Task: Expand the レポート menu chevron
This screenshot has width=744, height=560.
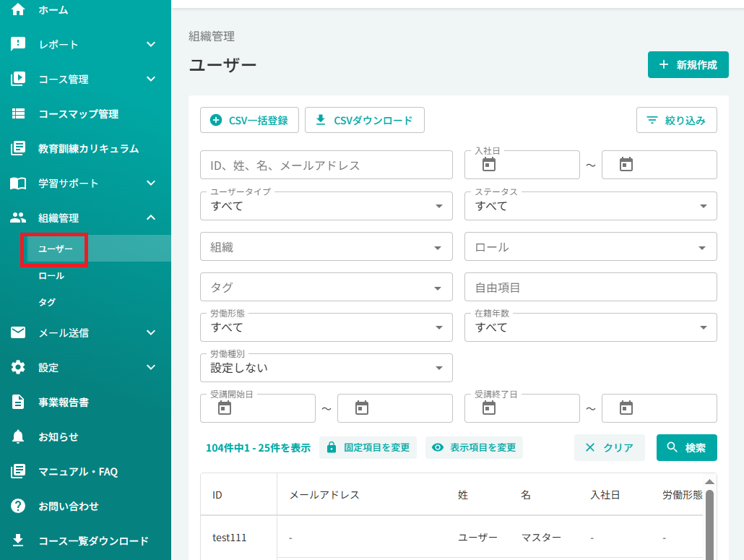Action: coord(151,44)
